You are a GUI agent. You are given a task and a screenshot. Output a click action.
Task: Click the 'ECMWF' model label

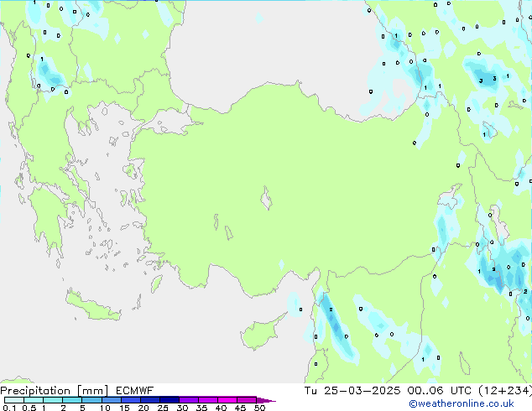click(134, 391)
